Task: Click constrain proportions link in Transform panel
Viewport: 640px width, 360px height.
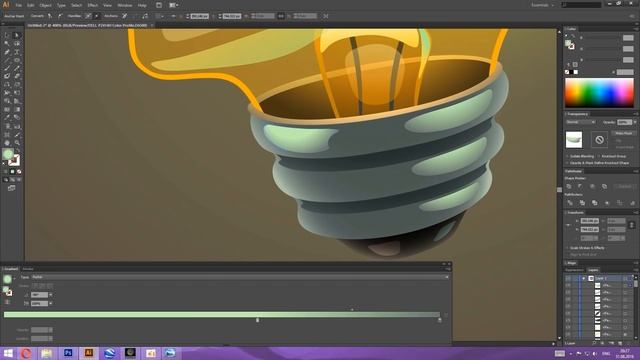Action: point(631,225)
